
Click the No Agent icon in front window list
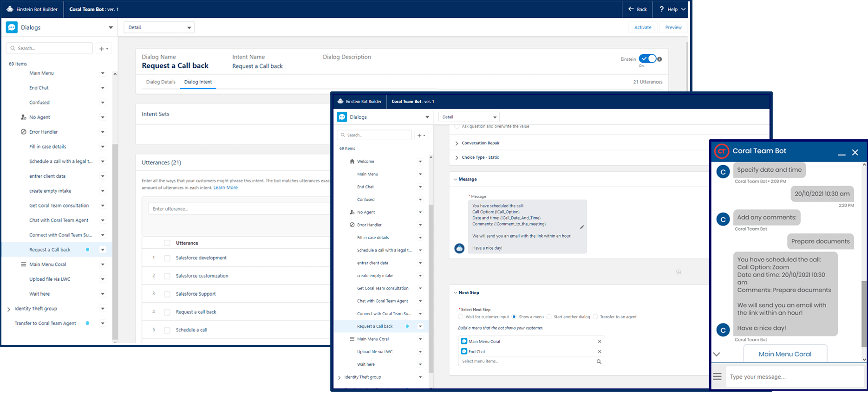352,212
